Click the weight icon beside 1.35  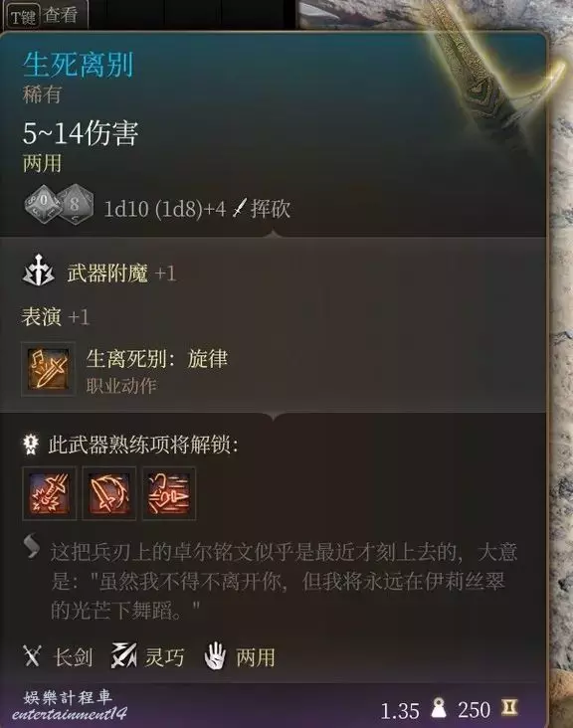[439, 708]
